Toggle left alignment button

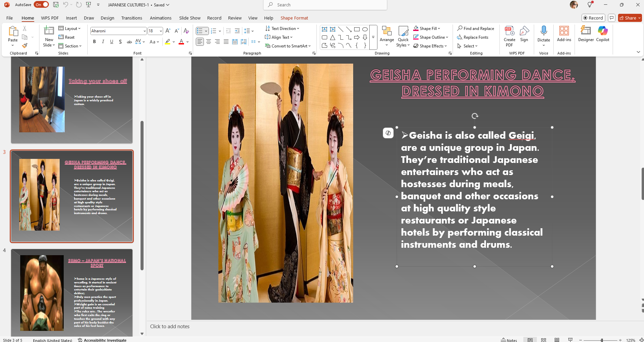tap(200, 42)
